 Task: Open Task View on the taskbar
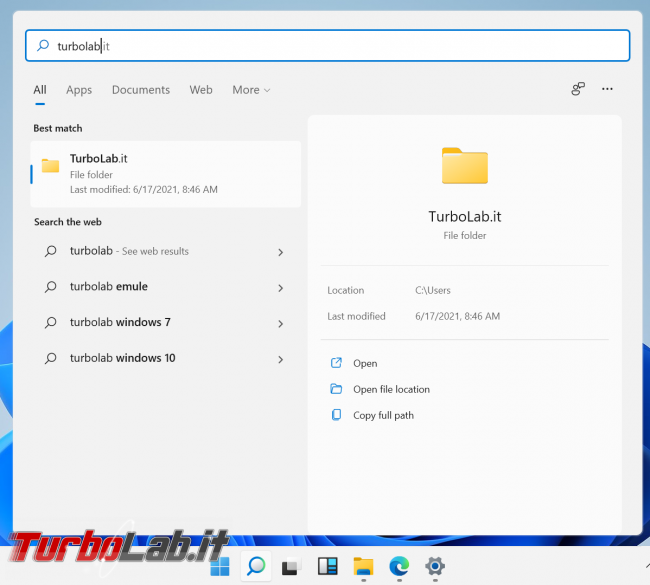pyautogui.click(x=291, y=566)
